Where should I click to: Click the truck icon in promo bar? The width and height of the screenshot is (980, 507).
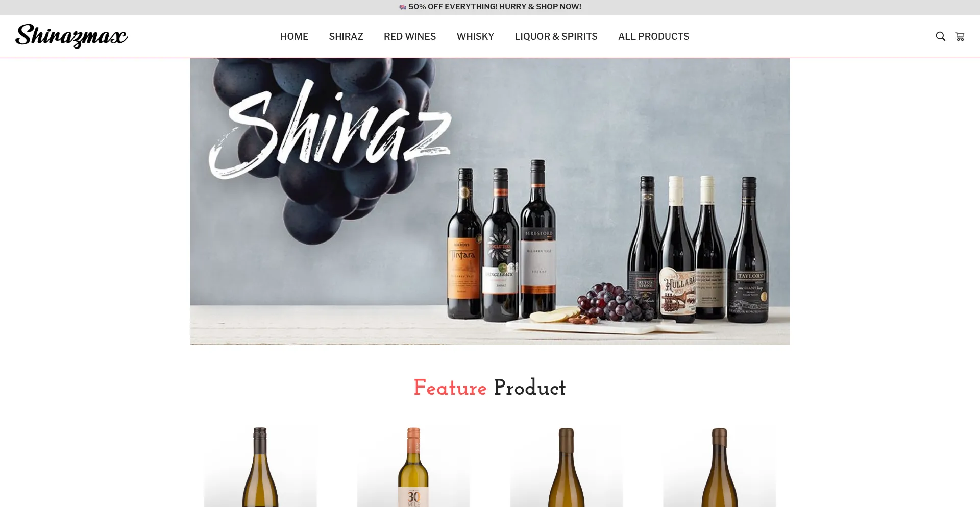click(403, 7)
